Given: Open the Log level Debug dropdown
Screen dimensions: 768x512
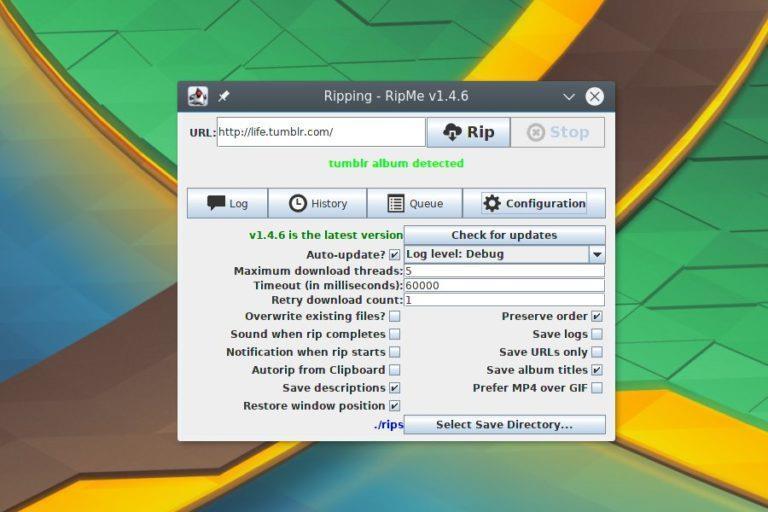Looking at the screenshot, I should pos(504,254).
